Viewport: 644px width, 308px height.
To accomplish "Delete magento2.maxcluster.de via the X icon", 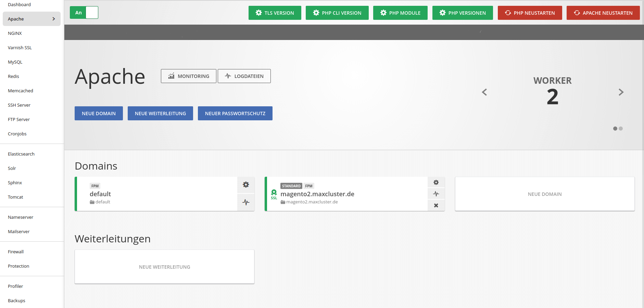I will coord(436,205).
